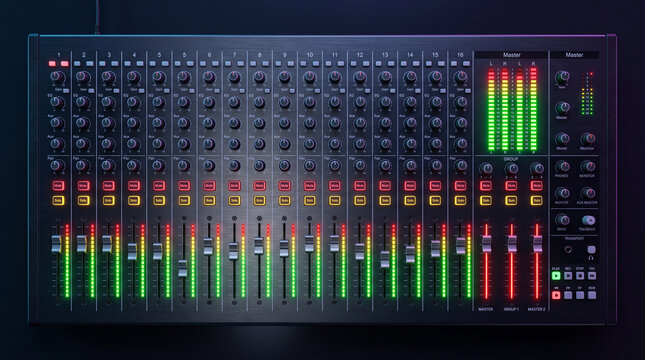Solo channel 11

point(334,201)
